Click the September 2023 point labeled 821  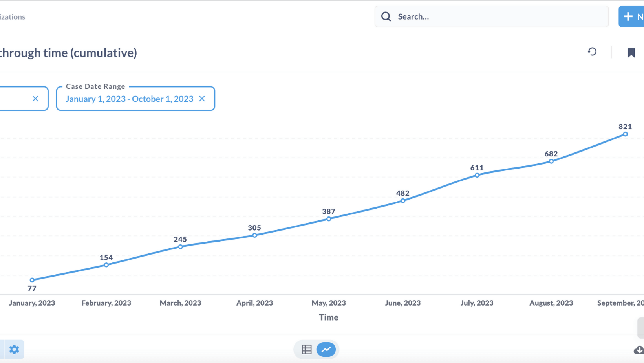625,134
